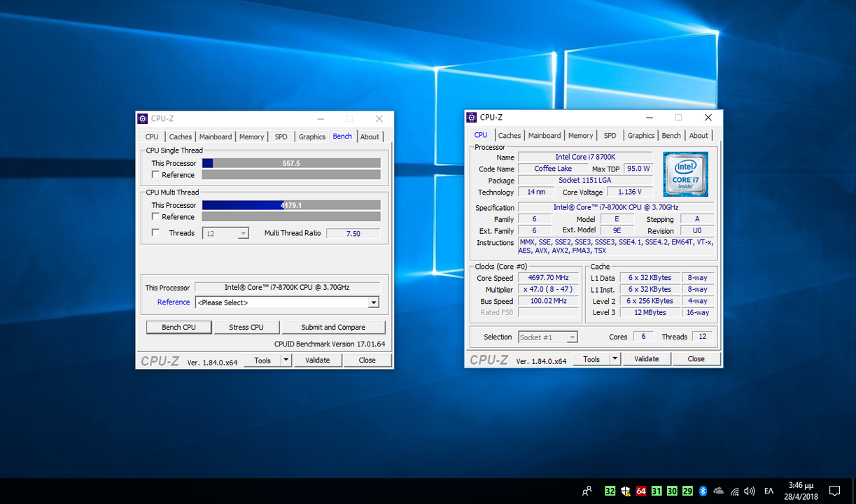Open Memory tab in the Bench window
This screenshot has width=856, height=504.
(x=252, y=137)
